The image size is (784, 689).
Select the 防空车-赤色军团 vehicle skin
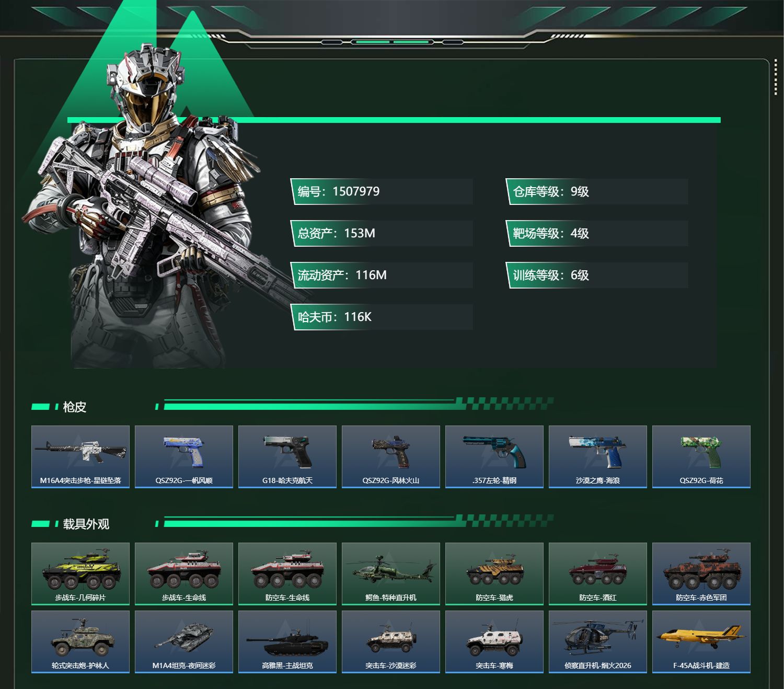[701, 574]
